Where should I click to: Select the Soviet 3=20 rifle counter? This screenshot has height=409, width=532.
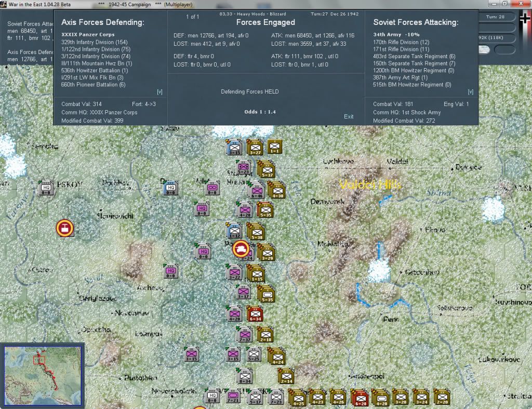pos(401,397)
